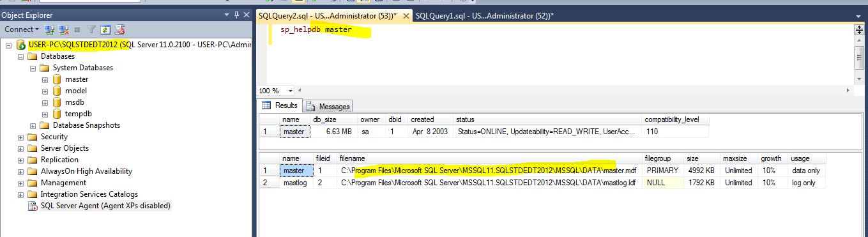Select the master database cylinder icon

pos(57,79)
